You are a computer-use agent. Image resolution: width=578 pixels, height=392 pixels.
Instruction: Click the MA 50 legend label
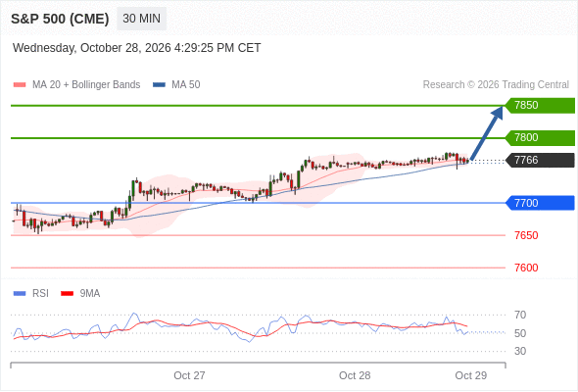pyautogui.click(x=186, y=84)
